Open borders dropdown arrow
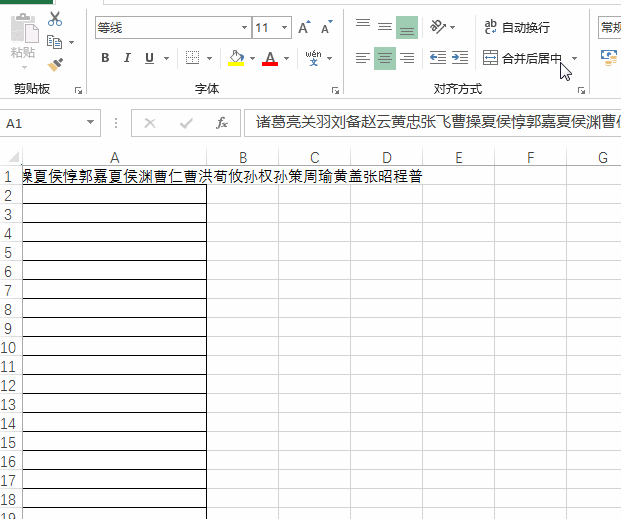The height and width of the screenshot is (519, 621). (210, 59)
